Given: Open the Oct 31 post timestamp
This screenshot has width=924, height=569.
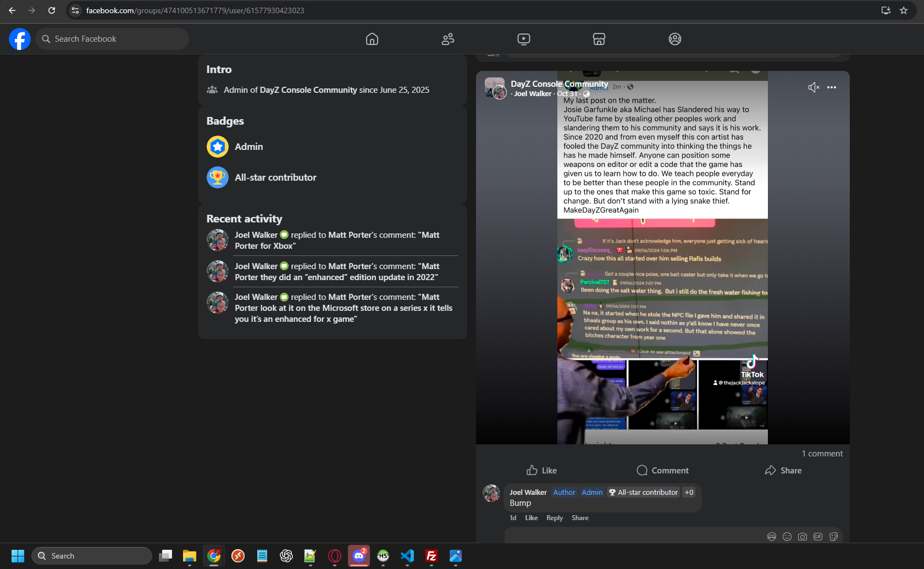Looking at the screenshot, I should (x=567, y=94).
